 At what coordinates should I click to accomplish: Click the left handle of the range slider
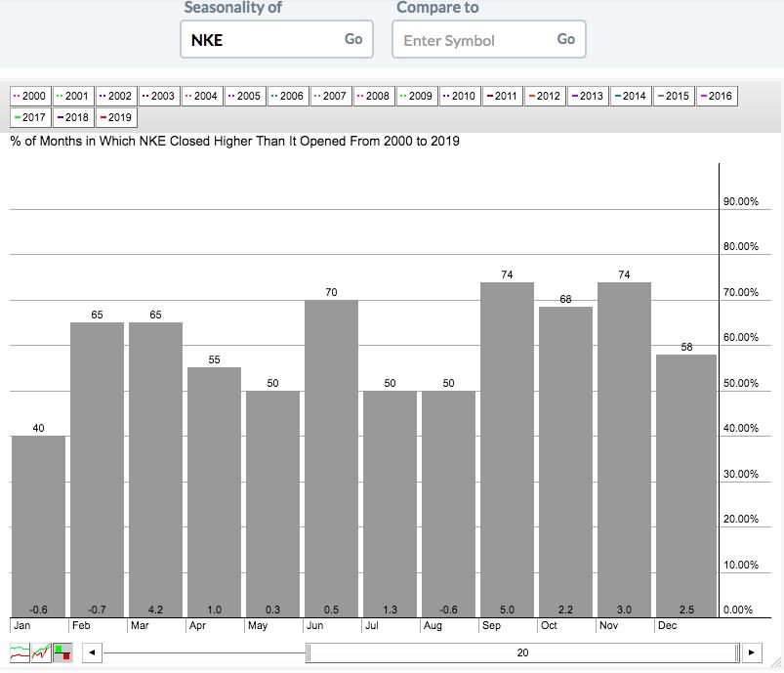[309, 652]
